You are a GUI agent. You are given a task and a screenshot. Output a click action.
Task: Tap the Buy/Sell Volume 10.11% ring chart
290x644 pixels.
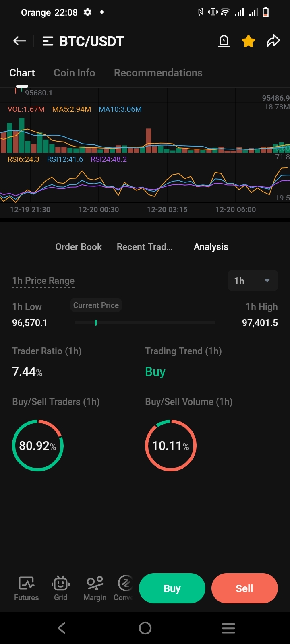(171, 446)
